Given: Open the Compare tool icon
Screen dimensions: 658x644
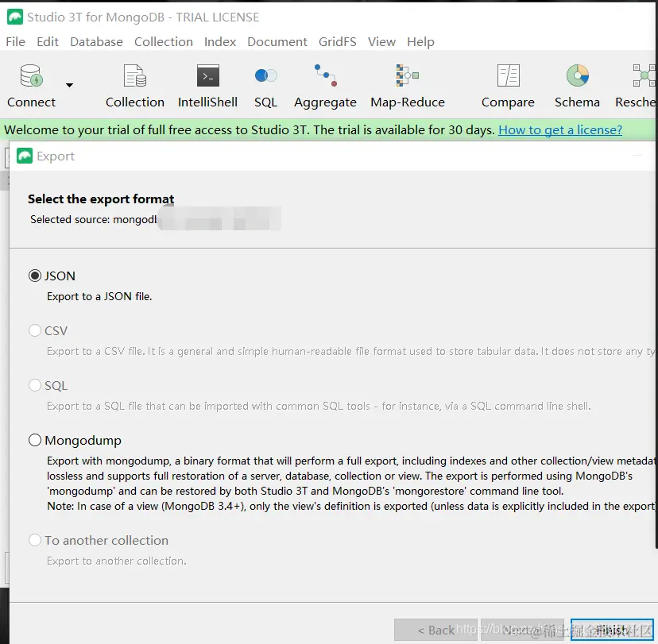Looking at the screenshot, I should 508,76.
